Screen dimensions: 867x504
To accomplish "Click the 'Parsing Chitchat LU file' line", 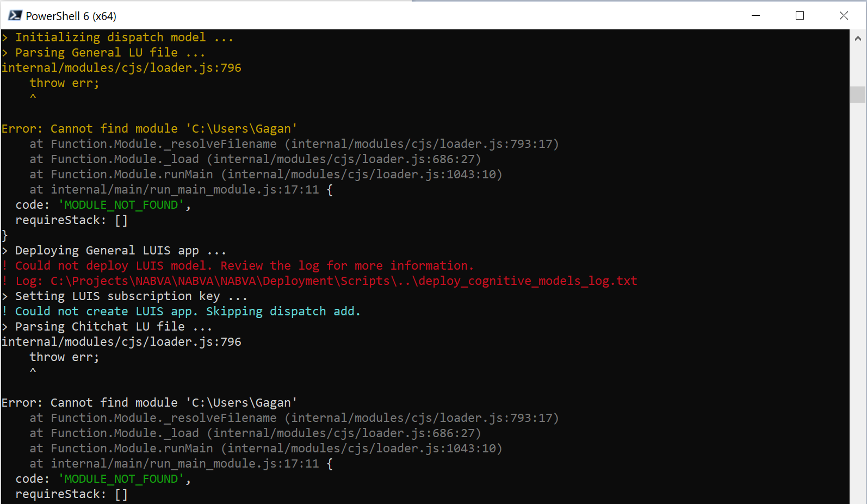I will (x=107, y=327).
